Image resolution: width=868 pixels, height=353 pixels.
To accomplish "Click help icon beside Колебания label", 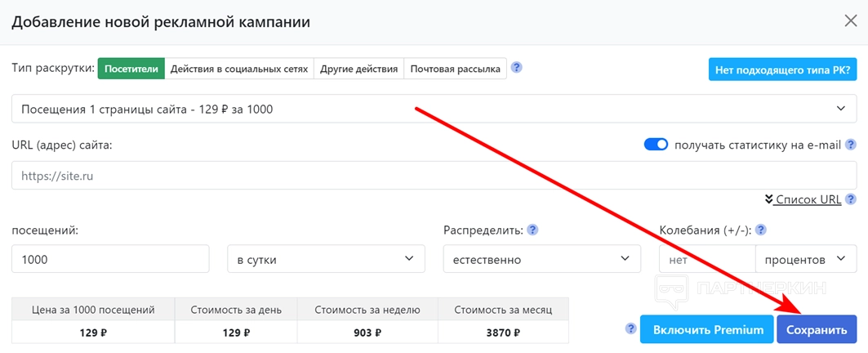I will coord(760,230).
